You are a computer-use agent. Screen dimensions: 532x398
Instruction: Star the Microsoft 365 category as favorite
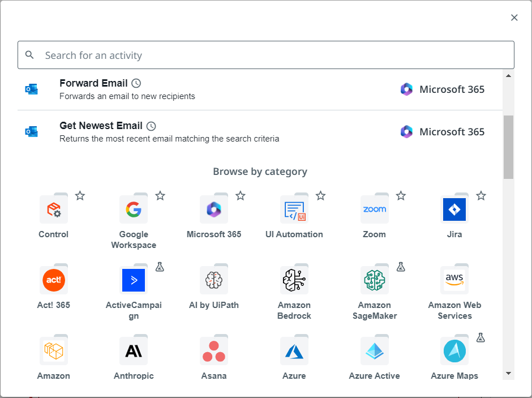[x=241, y=196]
